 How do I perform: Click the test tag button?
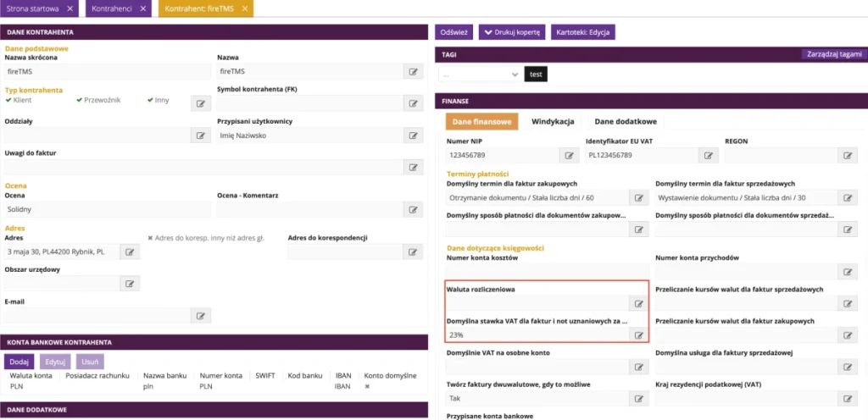(x=536, y=74)
